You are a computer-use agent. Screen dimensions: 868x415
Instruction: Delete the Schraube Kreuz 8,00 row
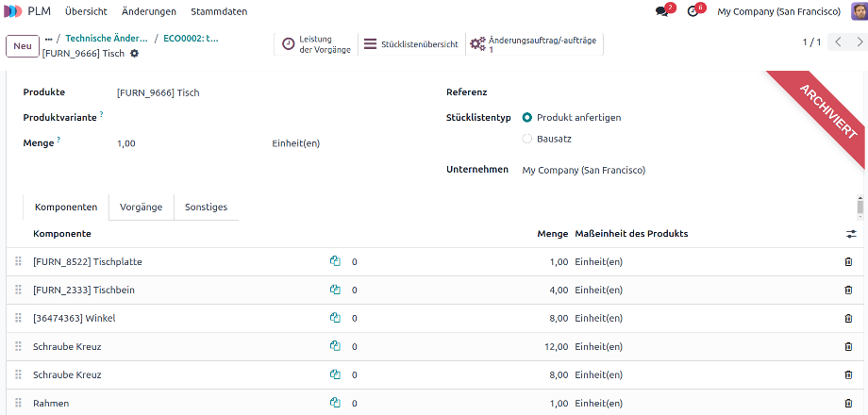[848, 374]
